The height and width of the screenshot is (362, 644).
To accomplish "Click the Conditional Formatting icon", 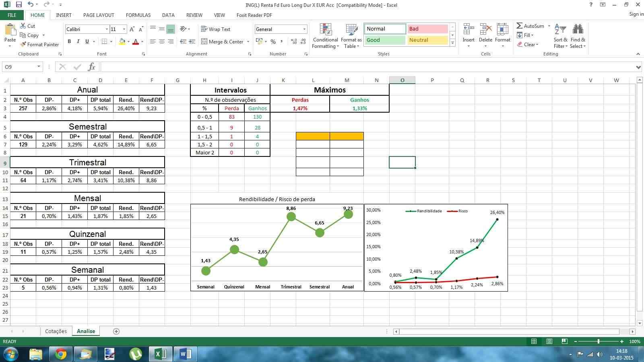I will tap(325, 30).
